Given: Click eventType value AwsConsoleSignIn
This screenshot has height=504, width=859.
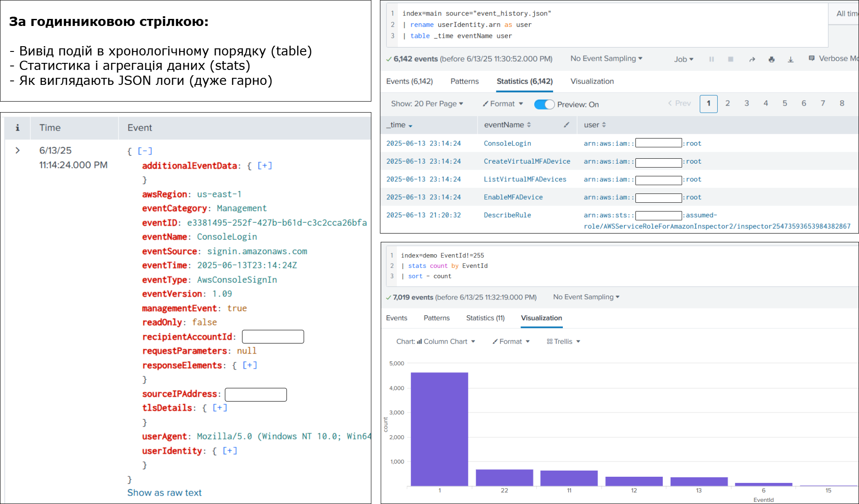Looking at the screenshot, I should (x=237, y=280).
